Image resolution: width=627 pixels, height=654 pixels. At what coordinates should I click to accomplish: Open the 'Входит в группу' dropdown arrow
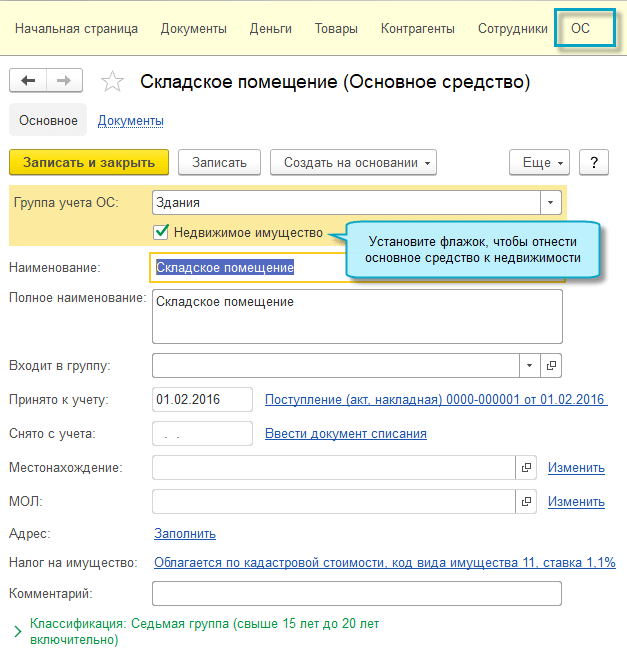click(530, 365)
